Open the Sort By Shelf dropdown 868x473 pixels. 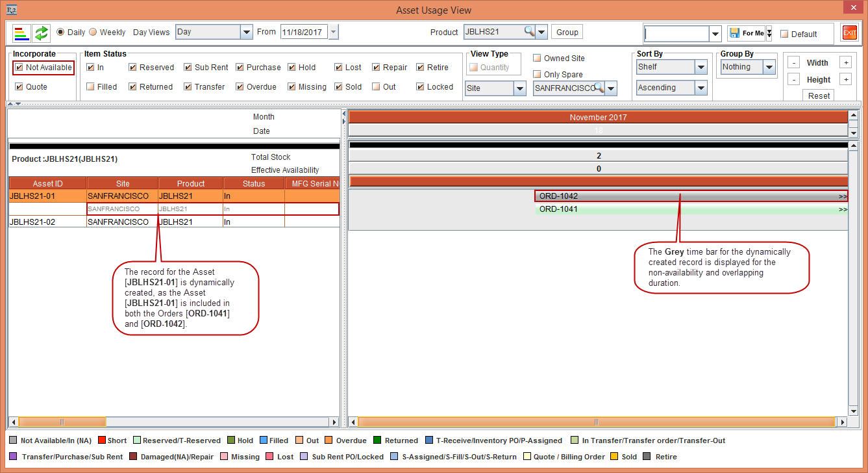701,67
